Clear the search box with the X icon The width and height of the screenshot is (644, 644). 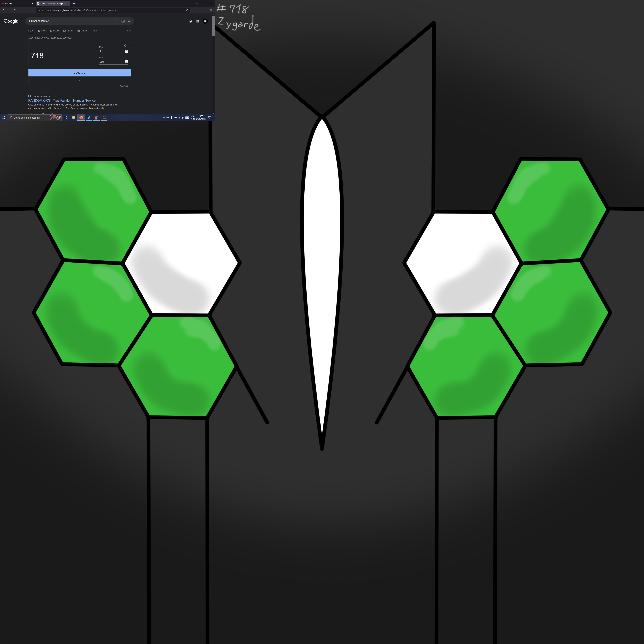(x=115, y=21)
